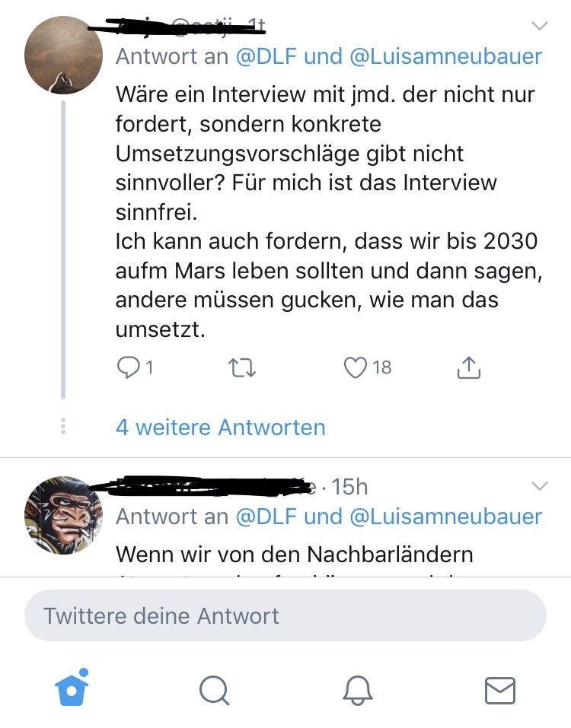Image resolution: width=571 pixels, height=728 pixels.
Task: Tap the 'Twittere deine Antwort' field
Action: [285, 615]
